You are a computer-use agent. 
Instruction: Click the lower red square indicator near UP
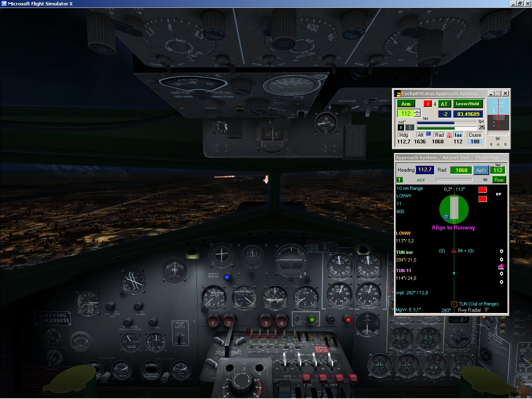click(x=483, y=199)
